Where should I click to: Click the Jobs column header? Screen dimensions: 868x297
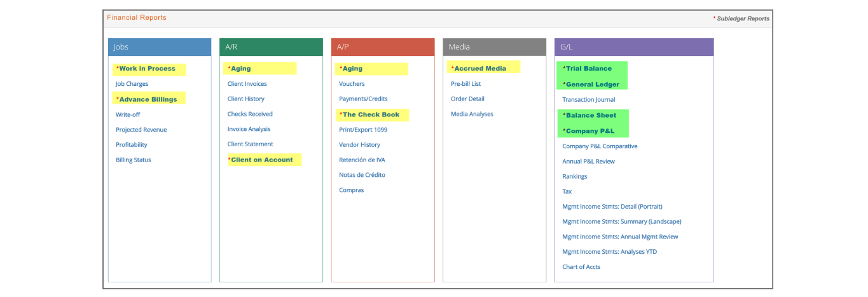point(160,47)
